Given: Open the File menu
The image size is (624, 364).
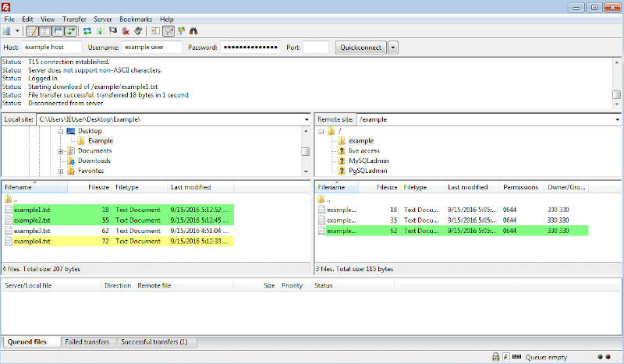Looking at the screenshot, I should pyautogui.click(x=9, y=19).
